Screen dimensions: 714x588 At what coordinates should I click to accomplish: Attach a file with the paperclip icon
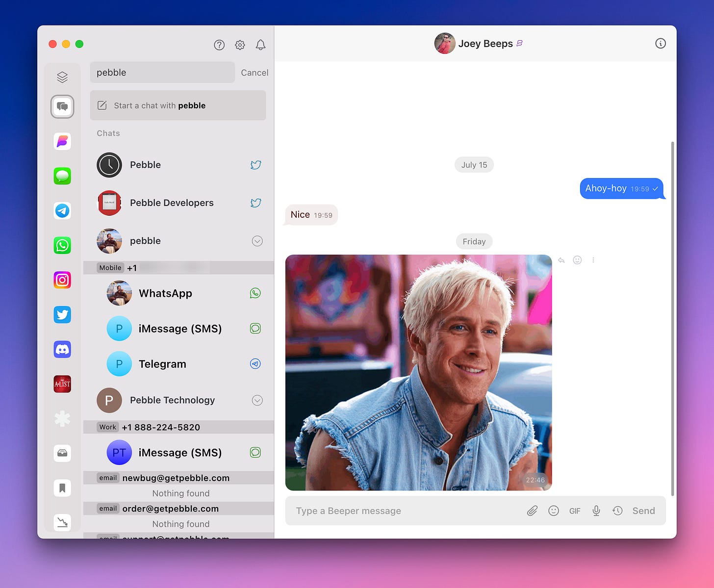pyautogui.click(x=532, y=511)
